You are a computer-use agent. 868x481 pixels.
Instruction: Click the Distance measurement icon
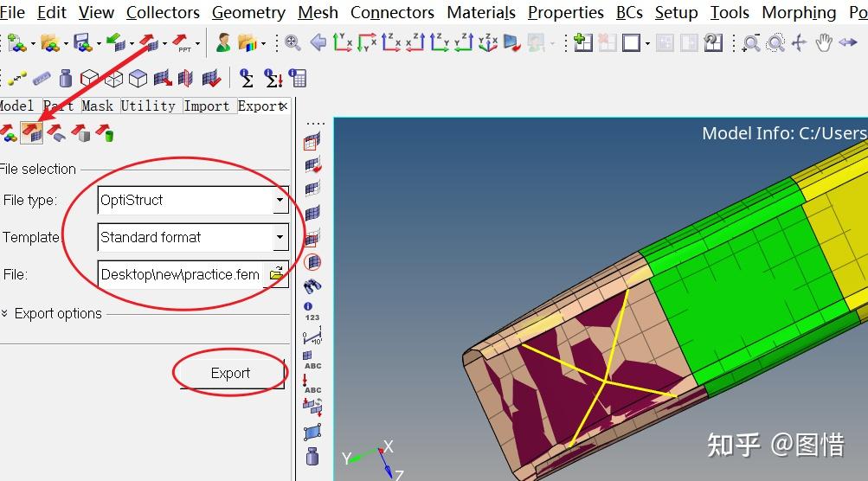17,79
